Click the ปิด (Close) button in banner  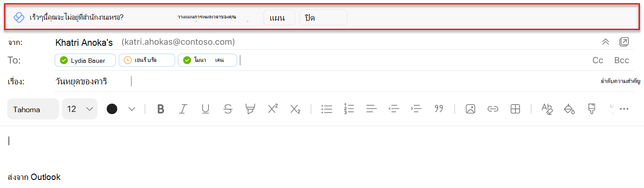pos(323,17)
